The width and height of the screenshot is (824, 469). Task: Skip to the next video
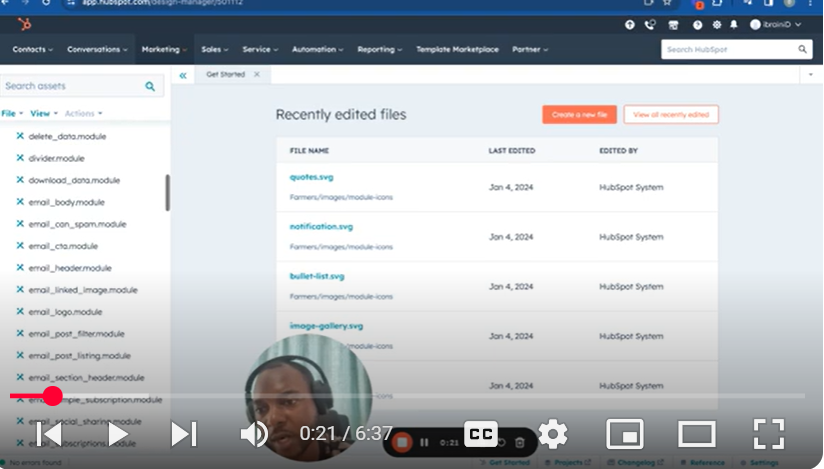point(184,434)
